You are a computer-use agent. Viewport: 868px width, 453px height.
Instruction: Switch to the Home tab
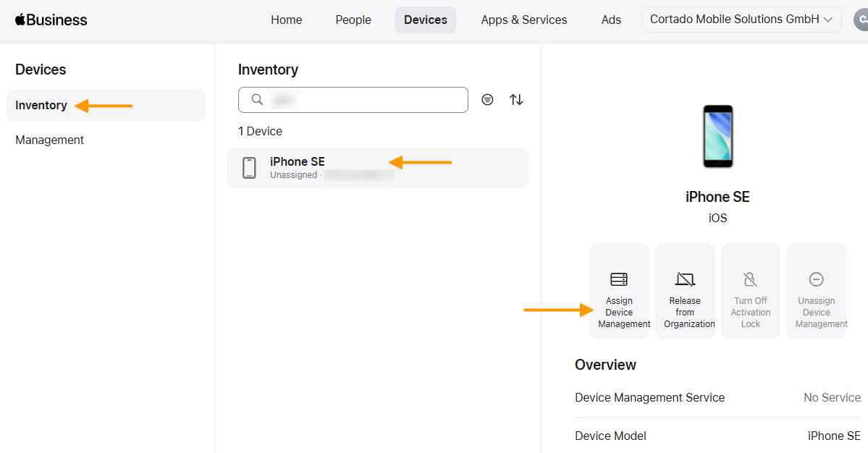pyautogui.click(x=286, y=20)
